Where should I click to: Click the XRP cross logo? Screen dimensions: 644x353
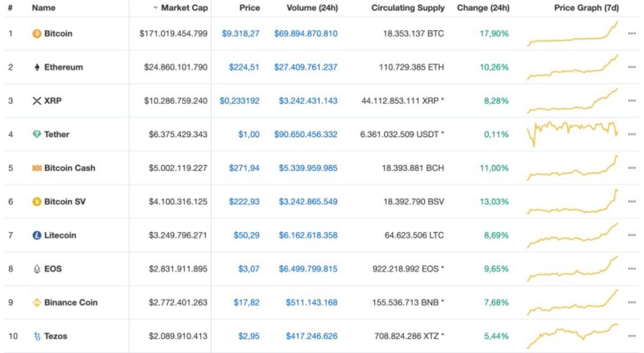[x=36, y=100]
